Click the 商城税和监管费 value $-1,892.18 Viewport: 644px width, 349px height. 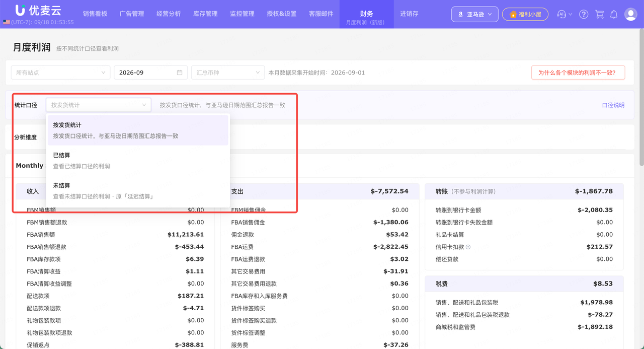coord(595,327)
